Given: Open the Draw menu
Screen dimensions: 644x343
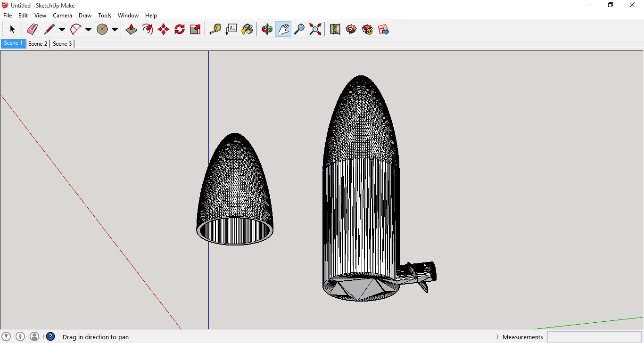Looking at the screenshot, I should [x=85, y=16].
